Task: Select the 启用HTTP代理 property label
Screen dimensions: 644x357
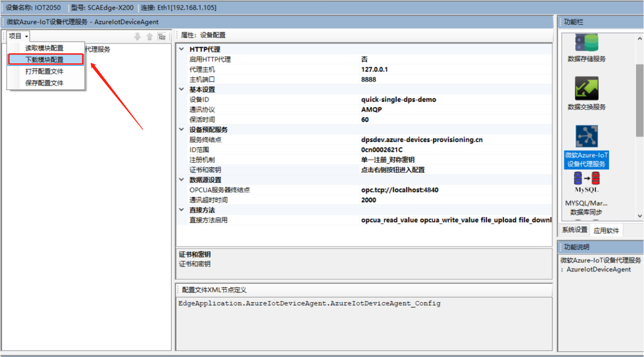Action: pos(210,59)
